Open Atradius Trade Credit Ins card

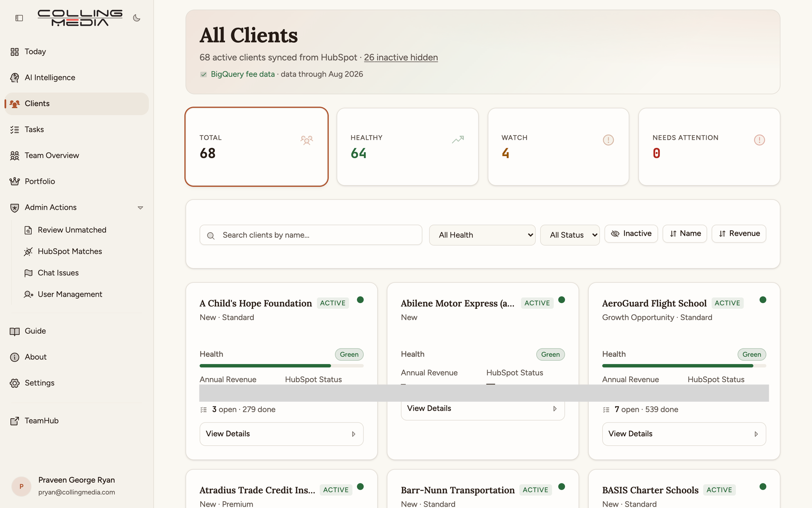click(x=257, y=490)
